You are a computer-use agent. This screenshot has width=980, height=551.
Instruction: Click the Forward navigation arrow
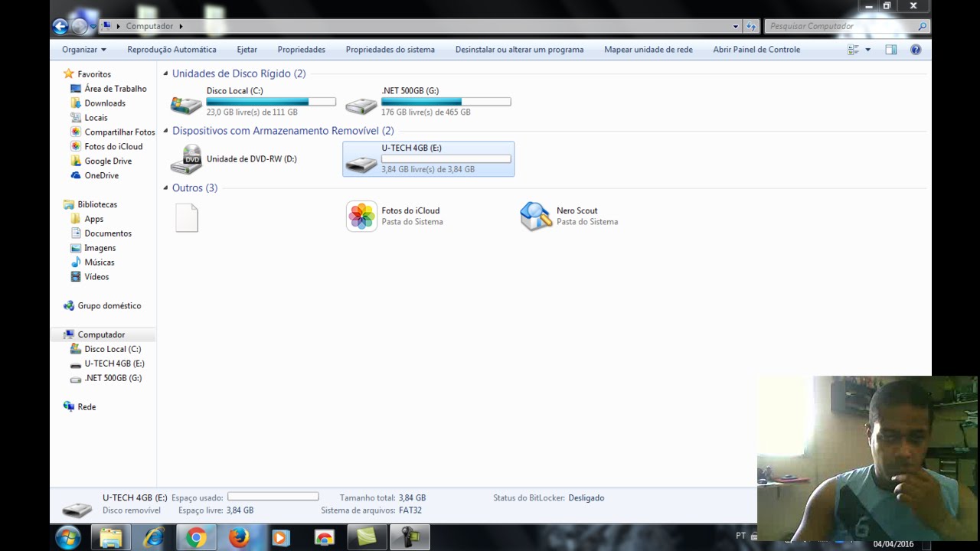pyautogui.click(x=80, y=26)
